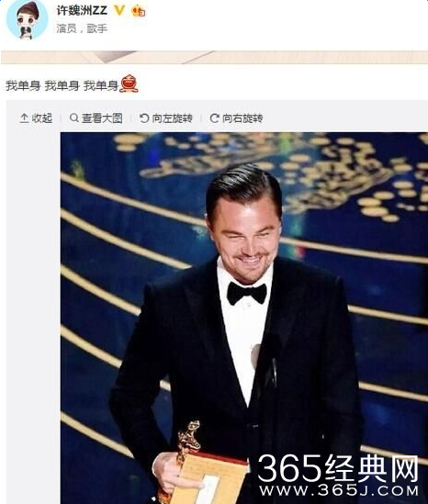Click the 演员，歌手 profile description
The width and height of the screenshot is (428, 504).
82,28
